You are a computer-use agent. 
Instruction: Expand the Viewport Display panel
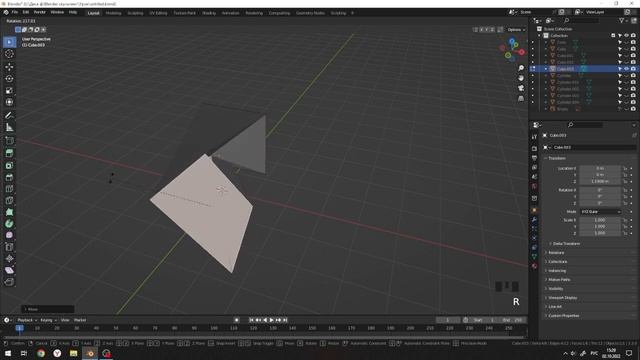(x=562, y=298)
